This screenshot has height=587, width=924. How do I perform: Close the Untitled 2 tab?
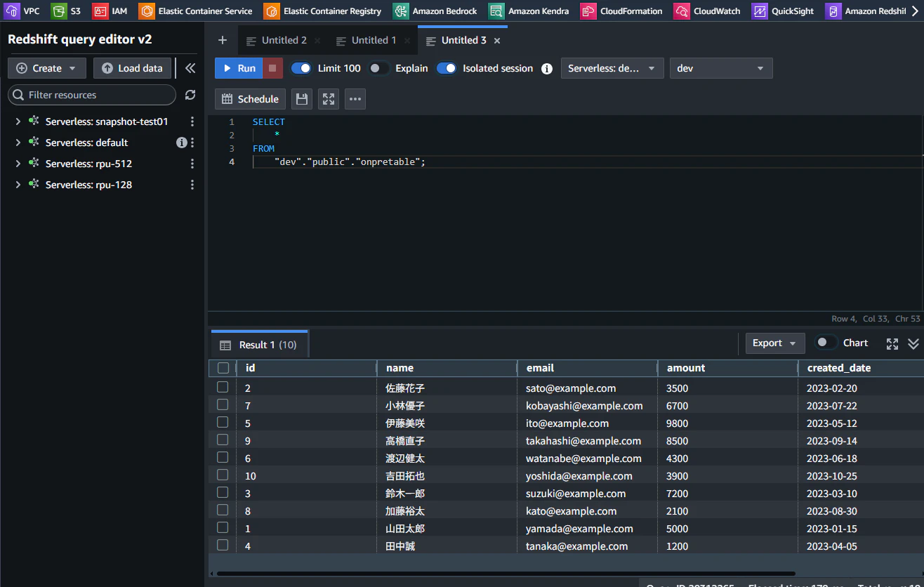coord(317,41)
